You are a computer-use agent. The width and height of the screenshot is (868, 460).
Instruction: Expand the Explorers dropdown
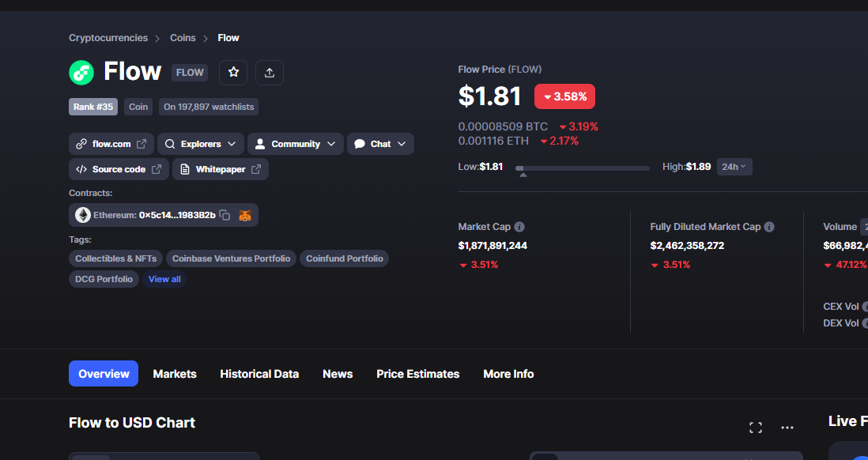click(x=200, y=144)
